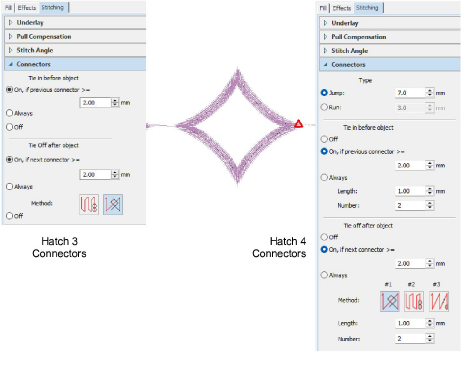Adjust Hatch 4 tie-in Length spinner

[430, 191]
